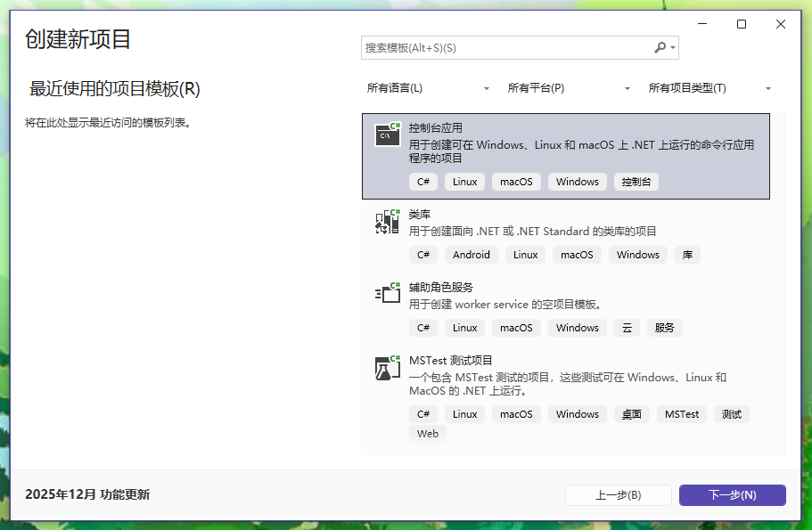Viewport: 812px width, 530px height.
Task: Click the 桌面 tag on MSTest template
Action: pos(631,413)
